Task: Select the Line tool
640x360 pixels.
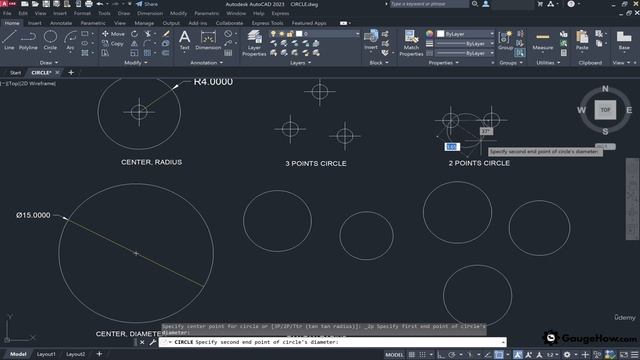Action: click(x=9, y=40)
